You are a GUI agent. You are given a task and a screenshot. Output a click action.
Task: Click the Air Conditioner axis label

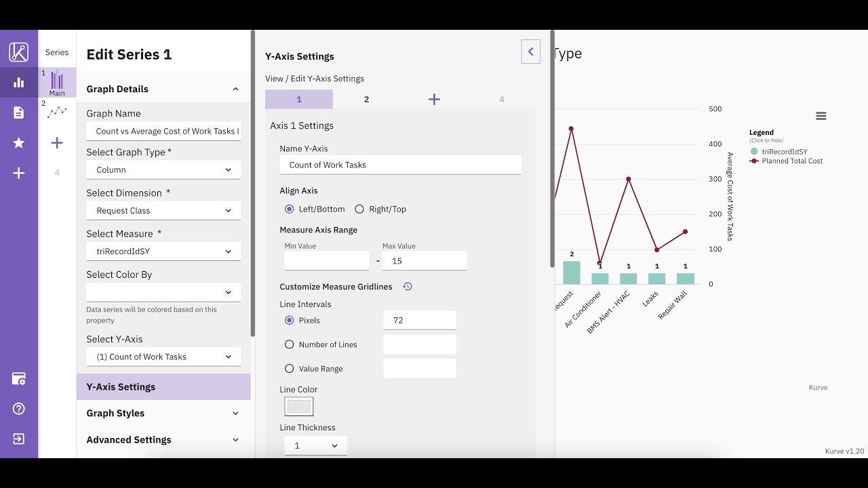point(583,310)
